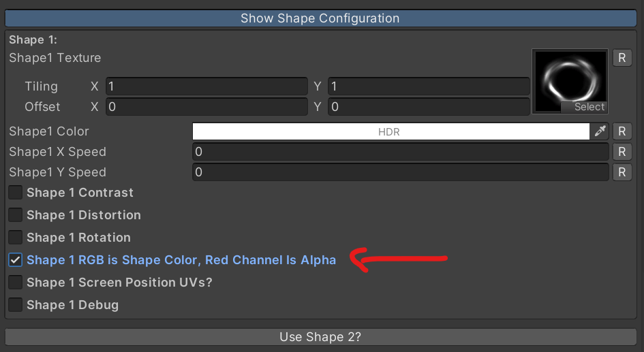This screenshot has width=644, height=352.
Task: Tick the Shape 1 Screen Position UVs checkbox
Action: (15, 283)
